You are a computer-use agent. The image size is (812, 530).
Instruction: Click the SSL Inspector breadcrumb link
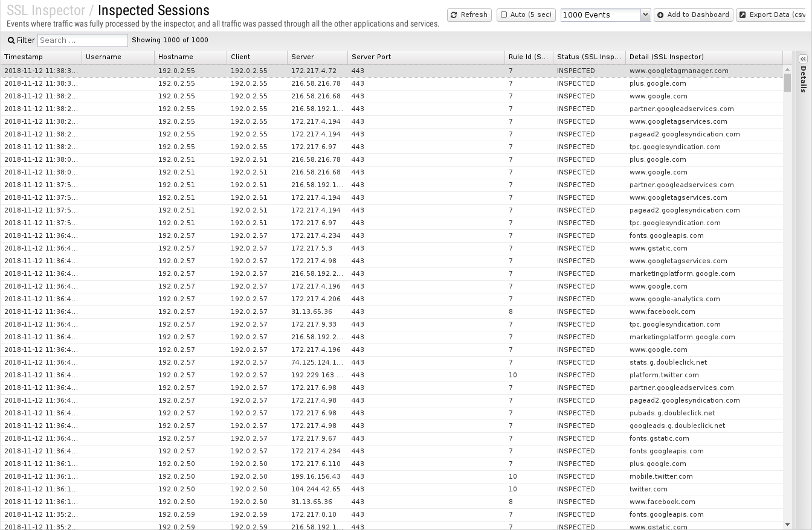click(46, 10)
